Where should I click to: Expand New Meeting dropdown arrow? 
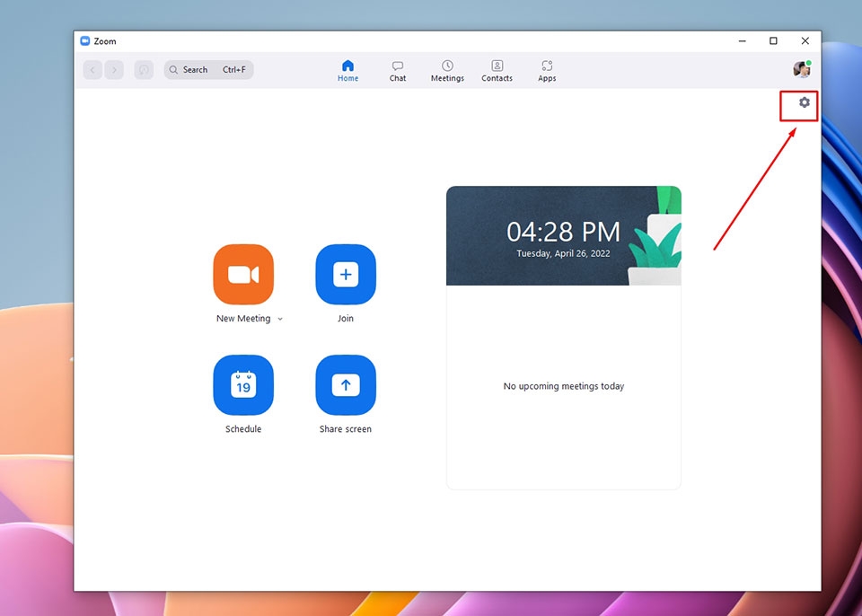tap(280, 319)
